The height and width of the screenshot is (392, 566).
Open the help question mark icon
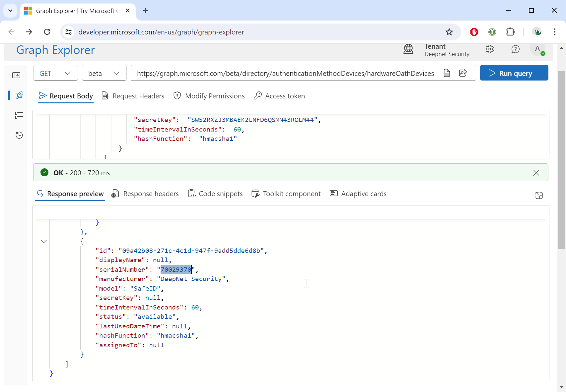coord(515,49)
